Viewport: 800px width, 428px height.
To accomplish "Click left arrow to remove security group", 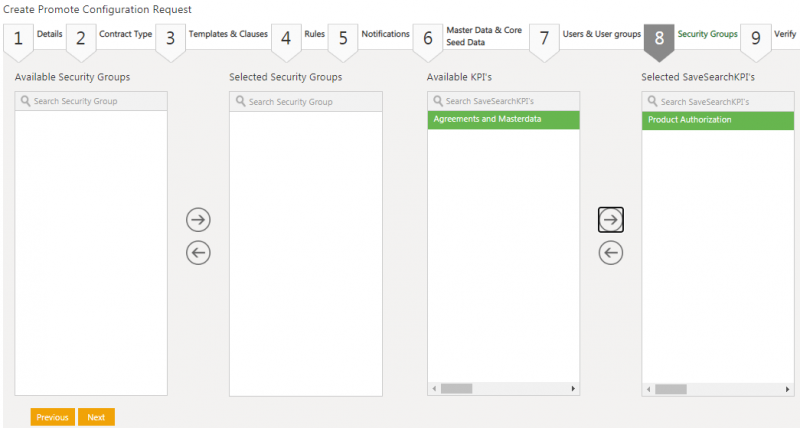I will (199, 253).
